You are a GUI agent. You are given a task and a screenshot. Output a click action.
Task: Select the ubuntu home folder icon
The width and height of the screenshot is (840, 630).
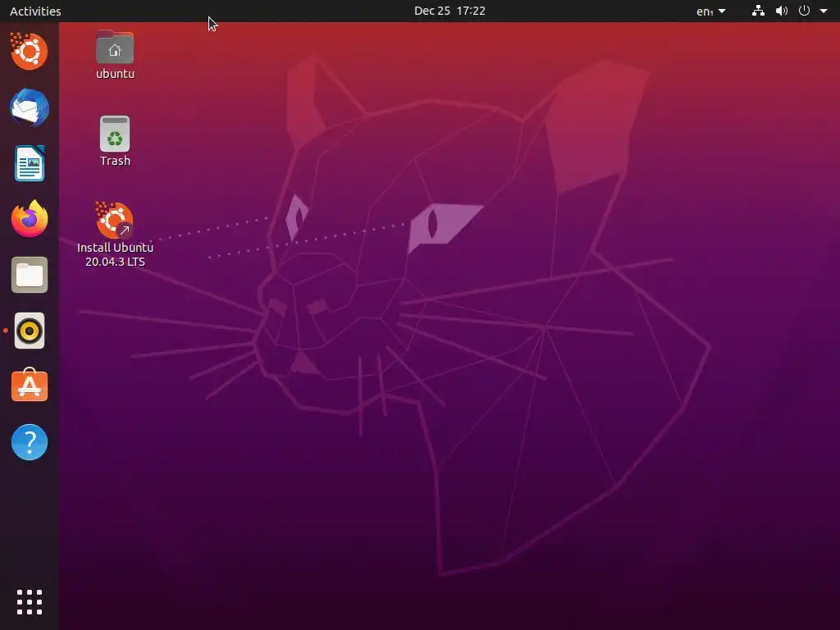(115, 55)
